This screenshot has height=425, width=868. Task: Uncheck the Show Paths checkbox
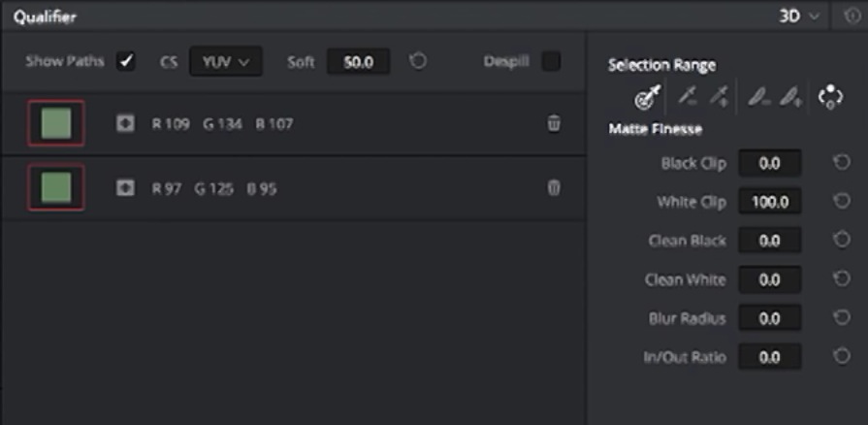pyautogui.click(x=125, y=62)
